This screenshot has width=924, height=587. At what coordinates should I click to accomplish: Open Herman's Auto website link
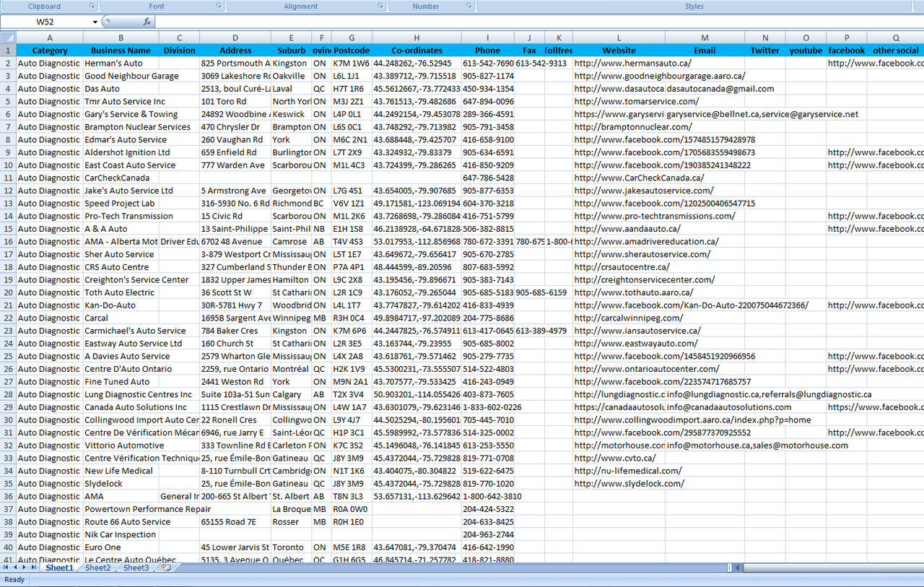click(632, 64)
